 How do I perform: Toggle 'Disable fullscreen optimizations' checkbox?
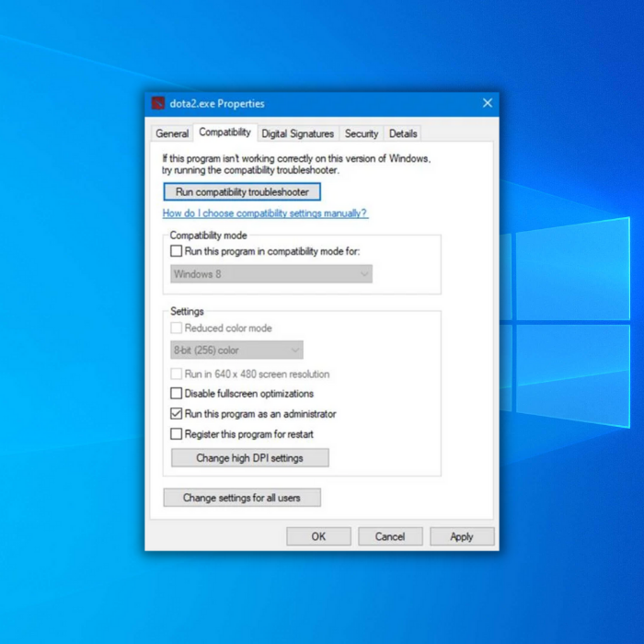[x=177, y=394]
